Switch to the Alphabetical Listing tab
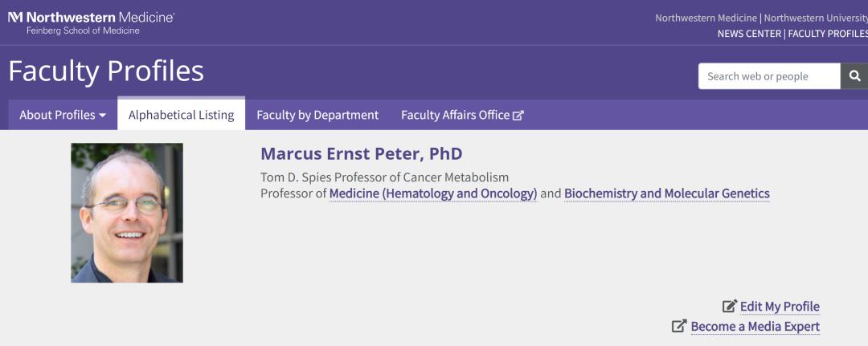 pyautogui.click(x=181, y=115)
